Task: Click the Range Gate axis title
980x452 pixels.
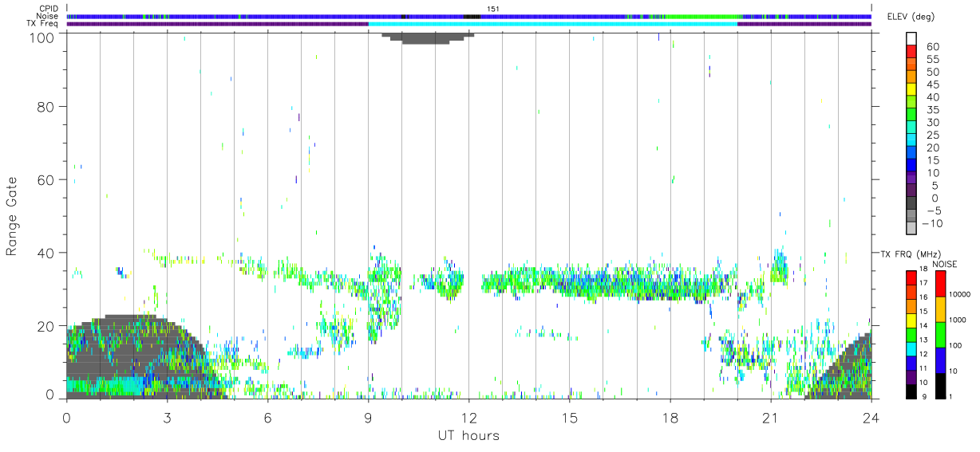Action: point(13,216)
